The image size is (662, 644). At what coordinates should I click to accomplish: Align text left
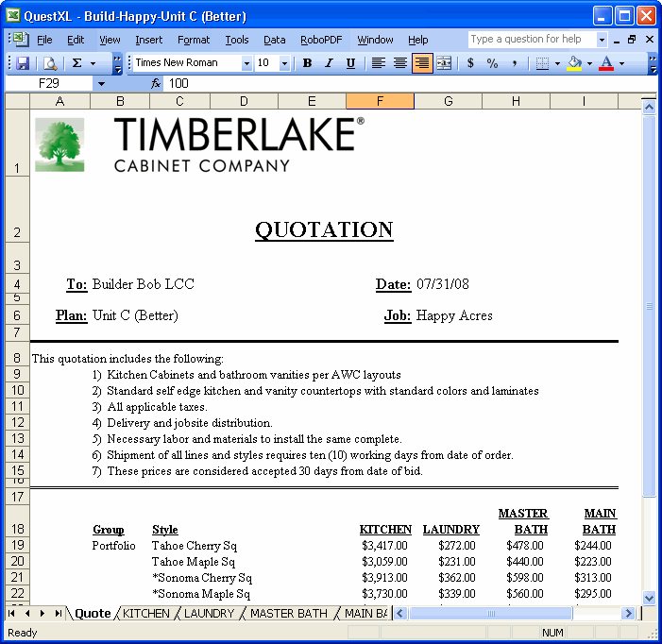coord(378,63)
